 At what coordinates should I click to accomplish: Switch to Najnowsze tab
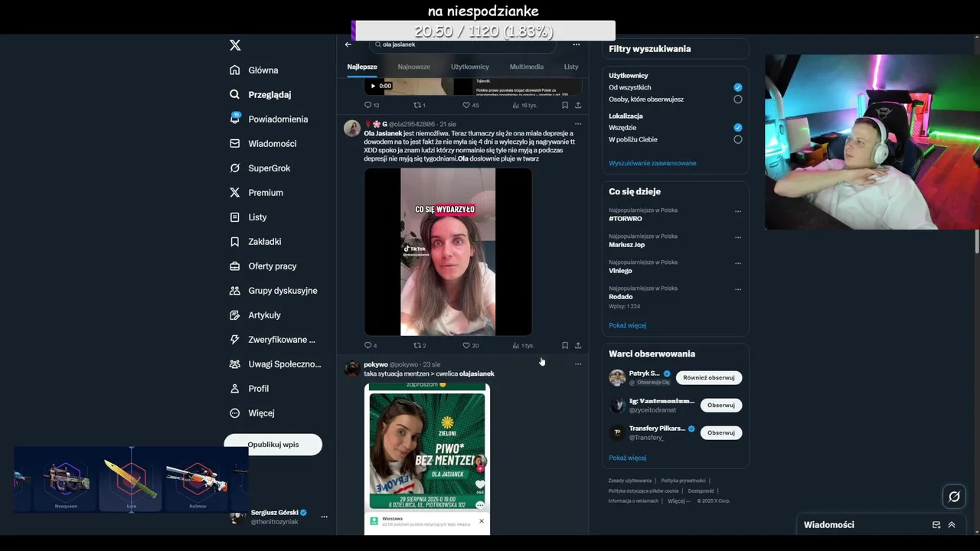tap(414, 67)
